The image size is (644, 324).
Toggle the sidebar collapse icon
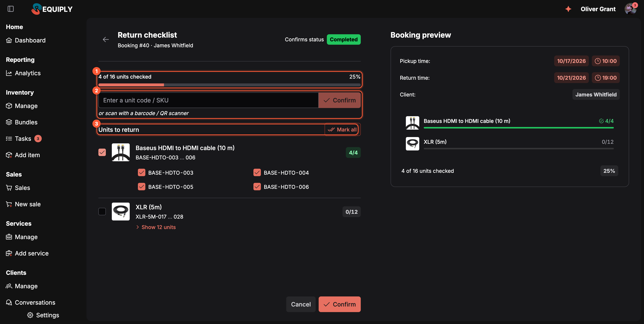pyautogui.click(x=10, y=9)
